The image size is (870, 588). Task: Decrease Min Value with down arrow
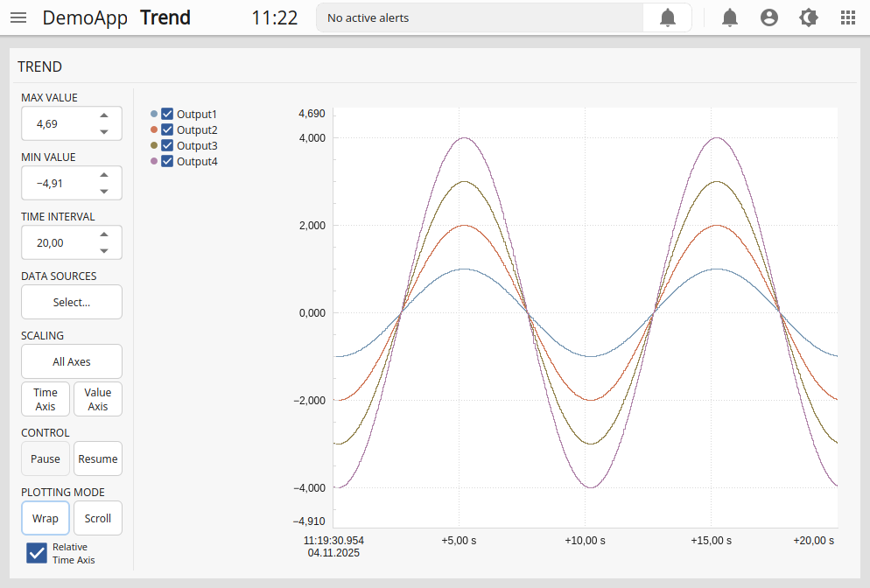[104, 192]
